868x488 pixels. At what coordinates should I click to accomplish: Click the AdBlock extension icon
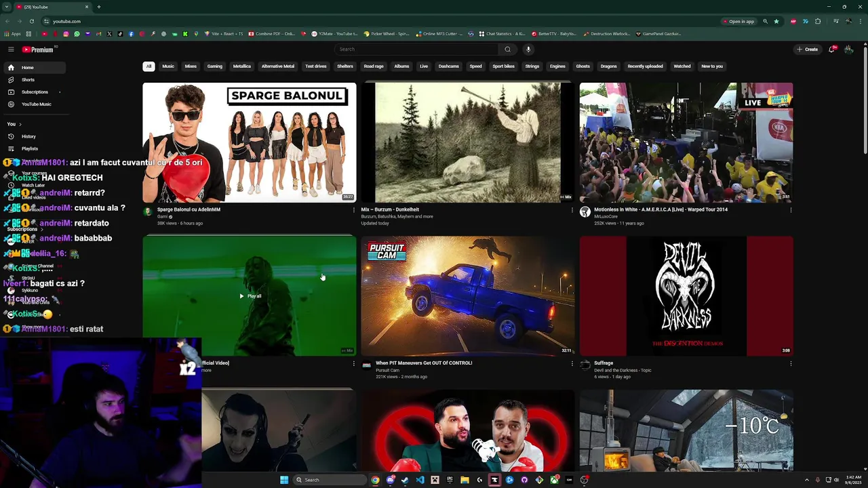click(x=793, y=21)
